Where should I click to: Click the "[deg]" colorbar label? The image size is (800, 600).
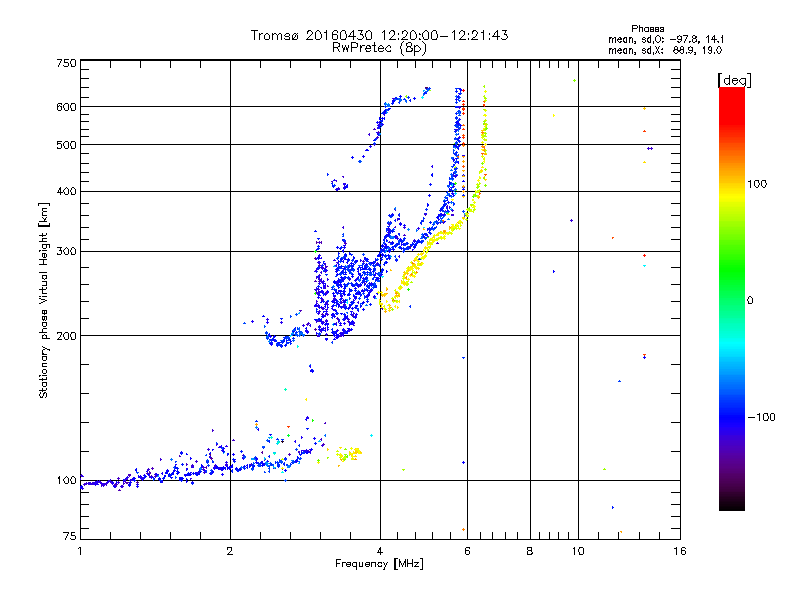pos(734,80)
